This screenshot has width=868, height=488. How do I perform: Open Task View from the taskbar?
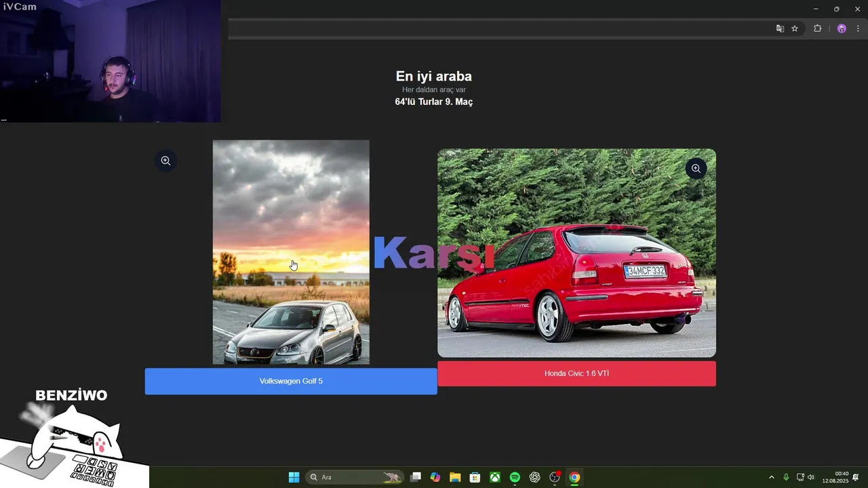point(416,477)
